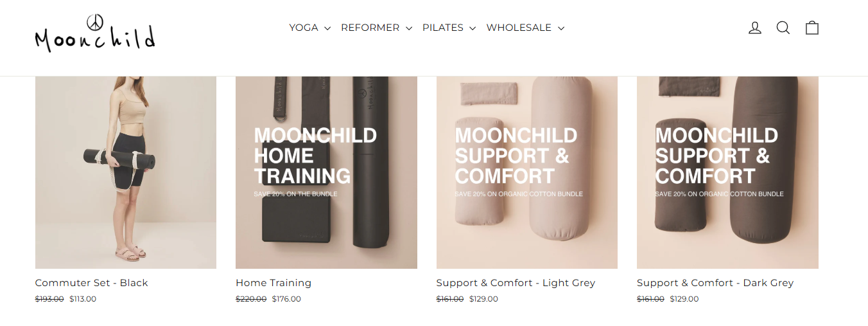Image resolution: width=868 pixels, height=326 pixels.
Task: Open Support & Comfort - Light Grey link
Action: [516, 283]
